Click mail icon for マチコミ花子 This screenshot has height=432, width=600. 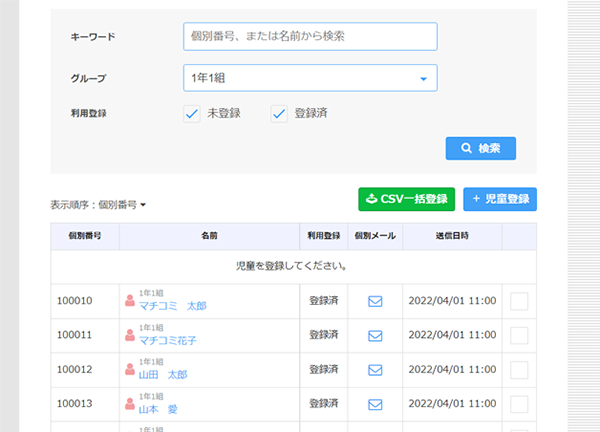point(375,335)
